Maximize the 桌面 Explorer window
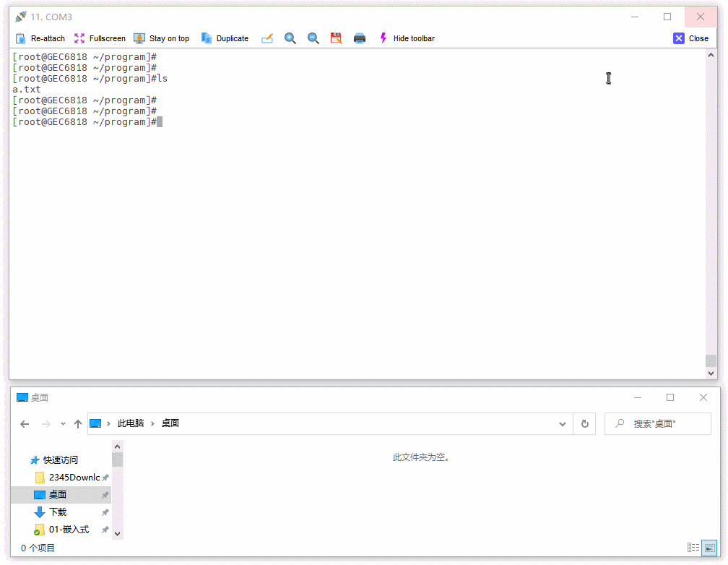The height and width of the screenshot is (565, 728). click(670, 397)
